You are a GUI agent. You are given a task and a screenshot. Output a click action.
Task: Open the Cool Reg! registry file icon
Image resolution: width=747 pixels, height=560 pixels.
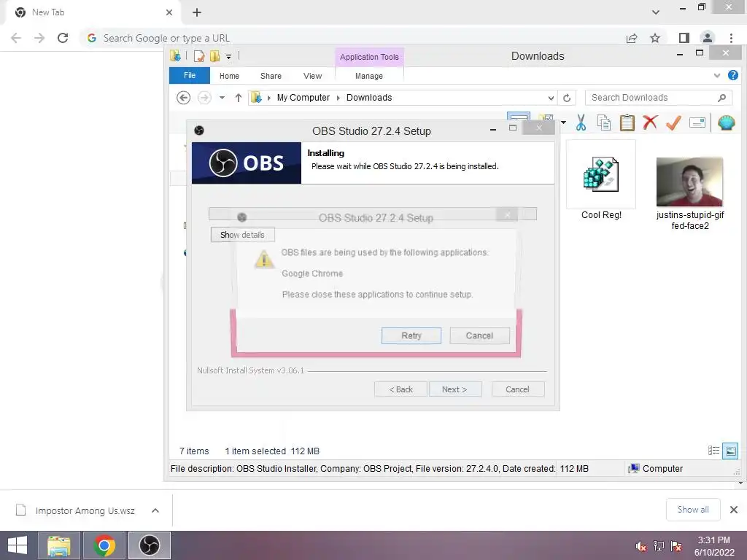[x=601, y=175]
